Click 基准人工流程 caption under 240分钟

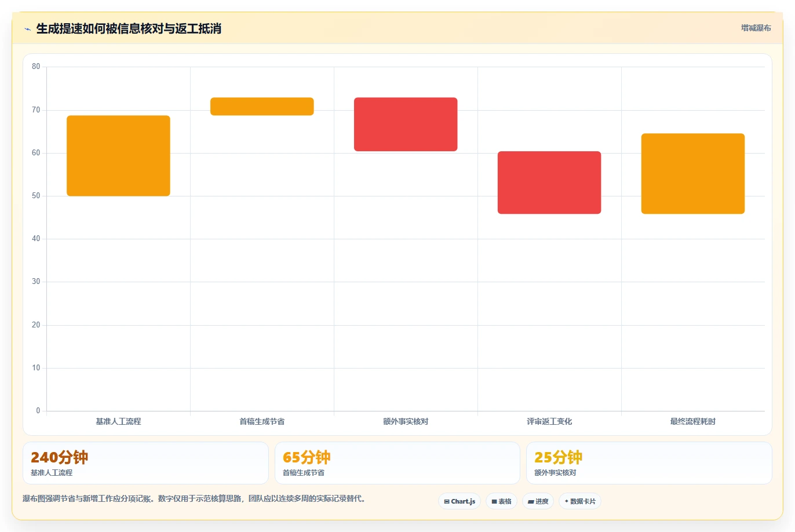pos(52,473)
